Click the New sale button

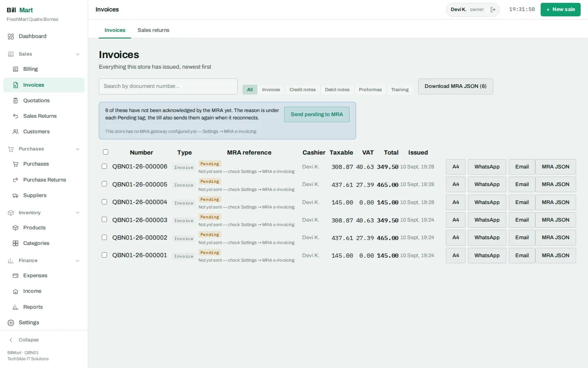pyautogui.click(x=560, y=9)
